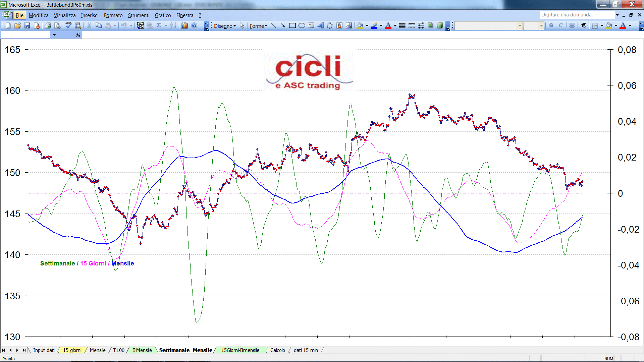Sort ascending A to Z
This screenshot has height=362, width=644.
tap(173, 25)
